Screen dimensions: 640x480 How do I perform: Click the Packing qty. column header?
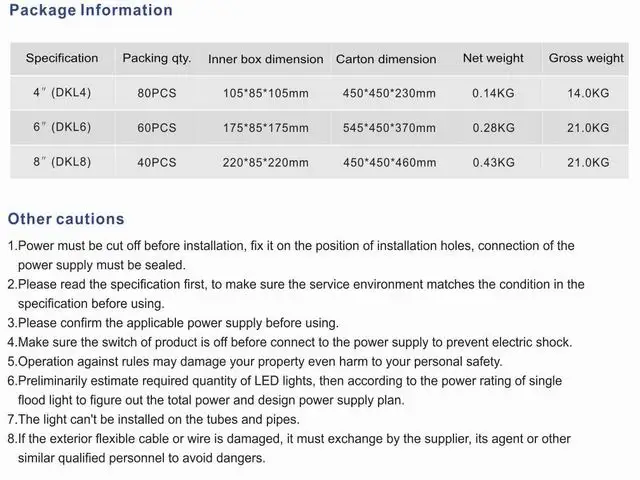[157, 58]
